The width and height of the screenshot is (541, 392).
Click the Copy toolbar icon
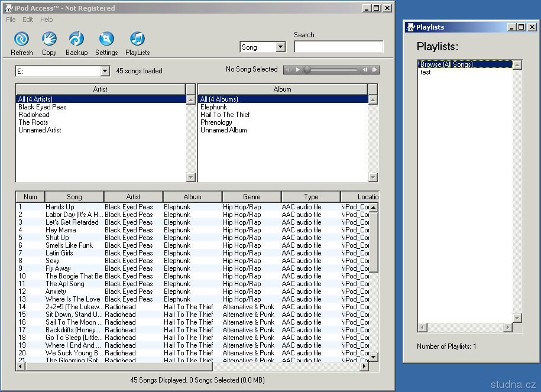click(x=49, y=39)
